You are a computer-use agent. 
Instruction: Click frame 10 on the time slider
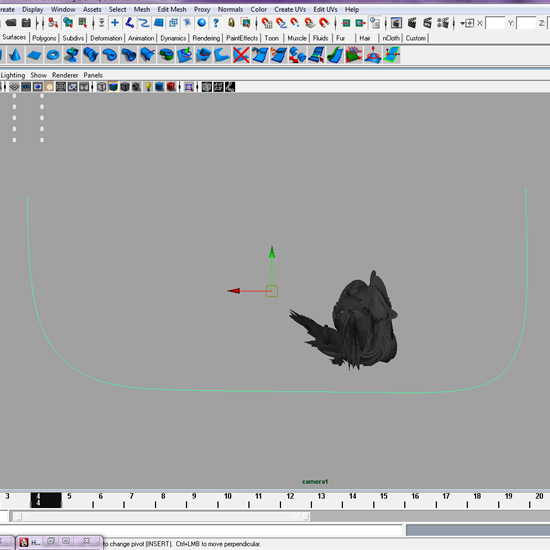coord(228,496)
